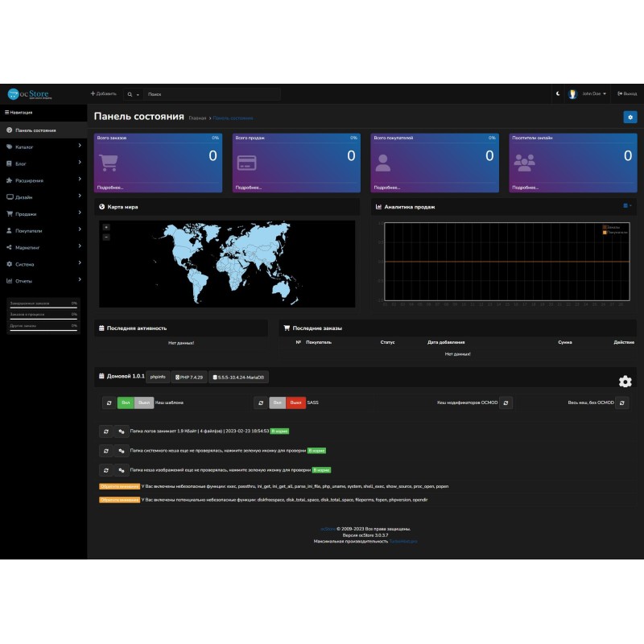
Task: Clear the whole cache except OCMOD
Action: pyautogui.click(x=621, y=402)
